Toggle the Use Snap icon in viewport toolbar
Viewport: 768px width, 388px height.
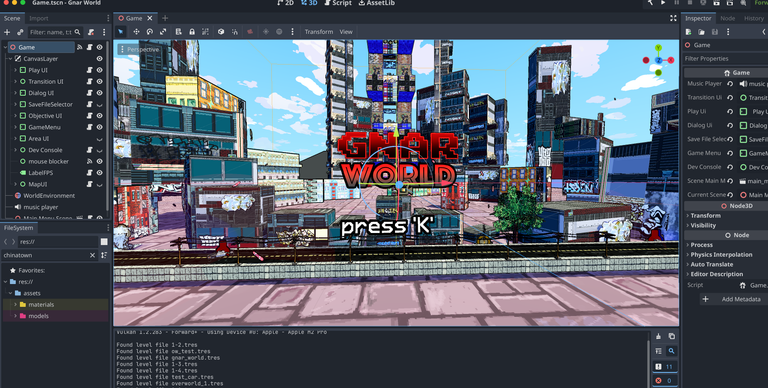235,32
